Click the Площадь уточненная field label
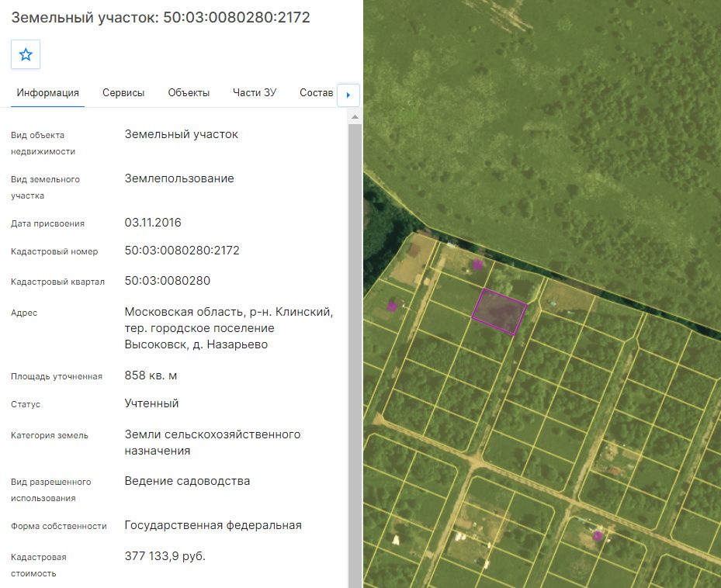The height and width of the screenshot is (588, 721). (57, 376)
